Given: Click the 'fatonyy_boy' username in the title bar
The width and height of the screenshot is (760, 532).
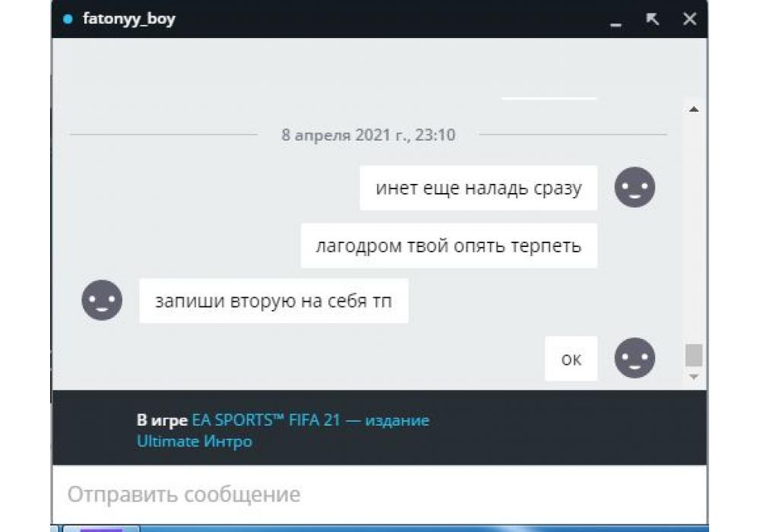Looking at the screenshot, I should pos(129,19).
